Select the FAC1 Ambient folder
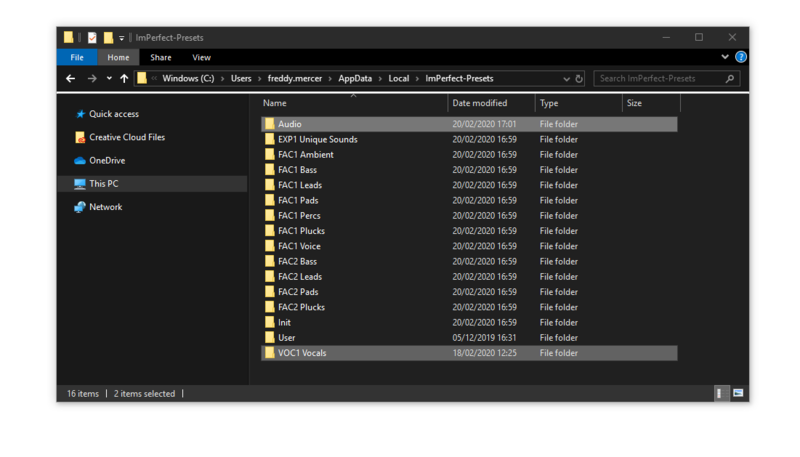 (x=305, y=155)
